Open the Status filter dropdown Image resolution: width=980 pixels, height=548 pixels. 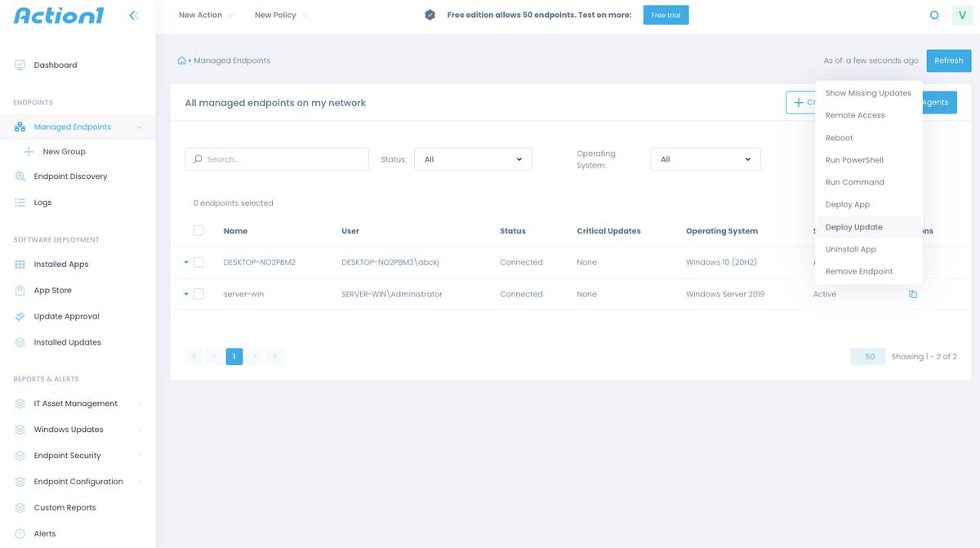(x=474, y=159)
